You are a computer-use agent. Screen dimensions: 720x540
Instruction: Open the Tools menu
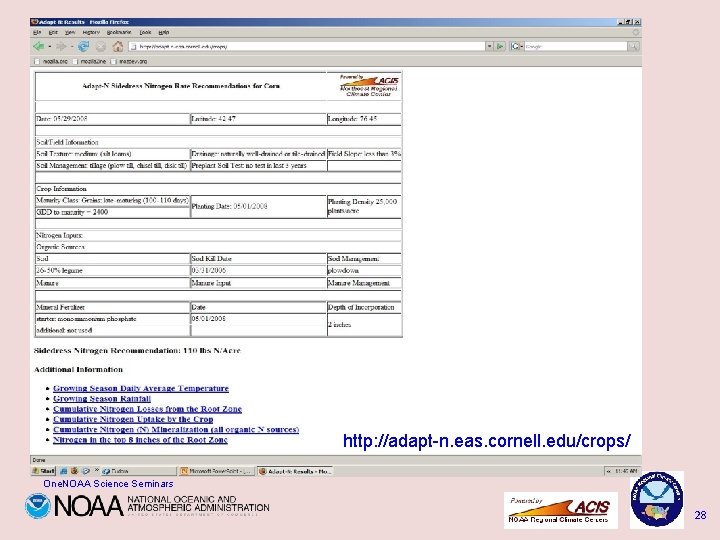(145, 32)
